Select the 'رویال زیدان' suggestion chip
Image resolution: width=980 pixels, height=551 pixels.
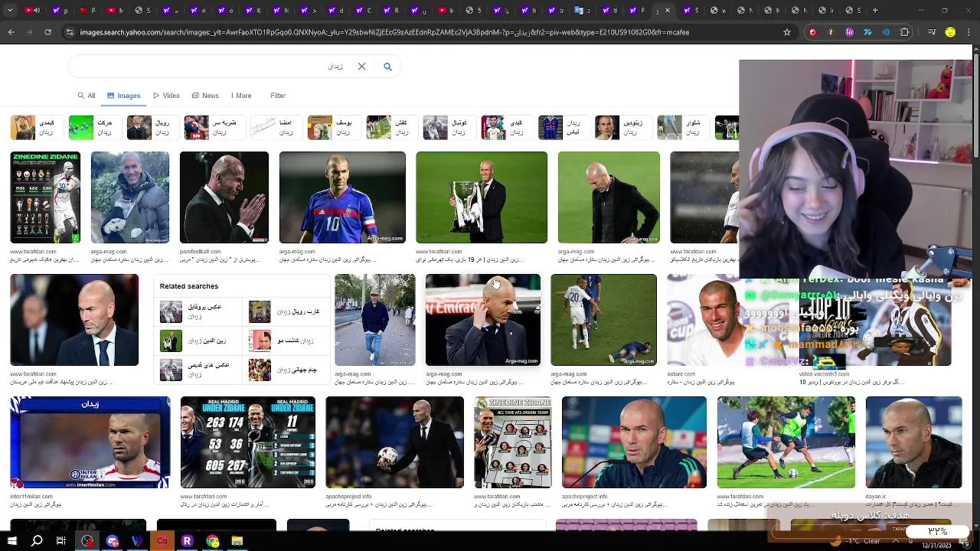152,128
